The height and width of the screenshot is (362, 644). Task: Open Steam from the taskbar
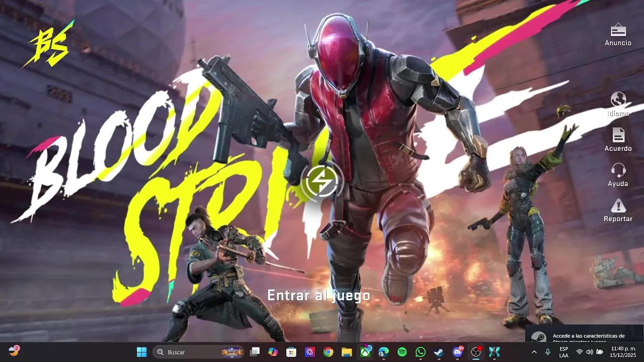439,352
